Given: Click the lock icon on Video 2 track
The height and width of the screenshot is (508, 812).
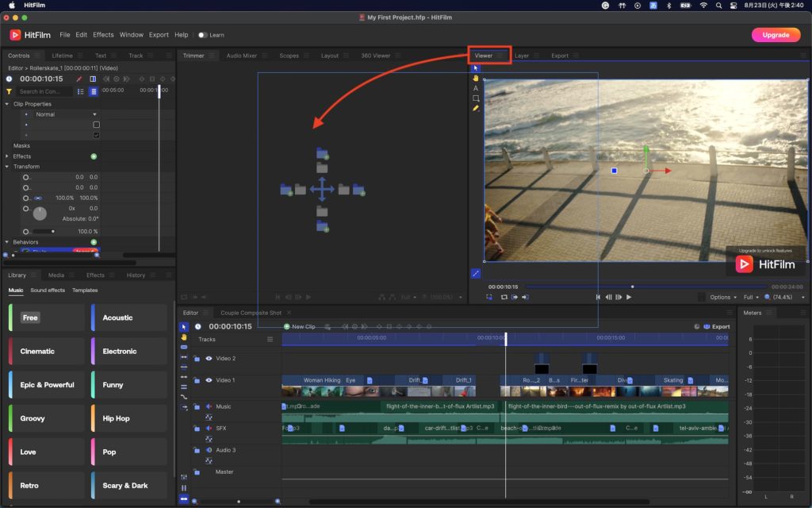Looking at the screenshot, I should point(197,359).
